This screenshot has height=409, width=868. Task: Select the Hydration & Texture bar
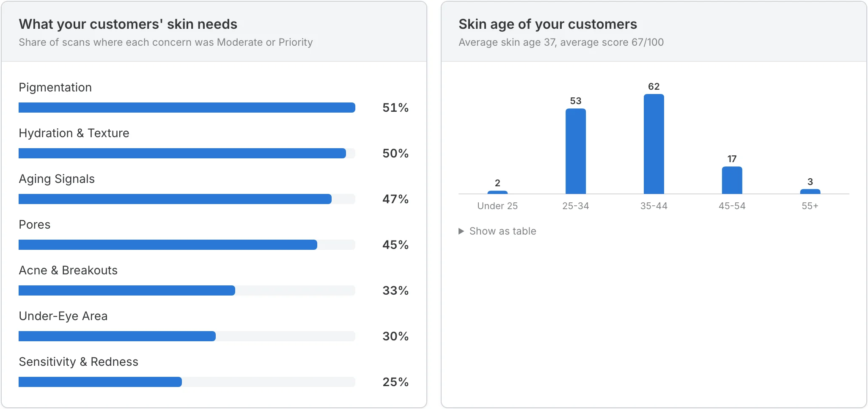pos(187,153)
